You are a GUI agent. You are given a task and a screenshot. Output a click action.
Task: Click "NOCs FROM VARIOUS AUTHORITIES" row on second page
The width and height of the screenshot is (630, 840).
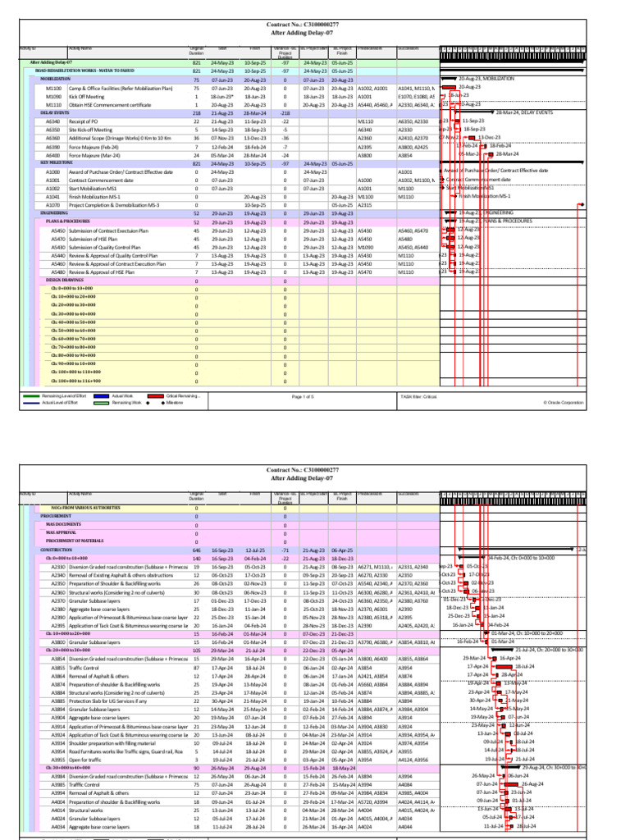pyautogui.click(x=85, y=507)
